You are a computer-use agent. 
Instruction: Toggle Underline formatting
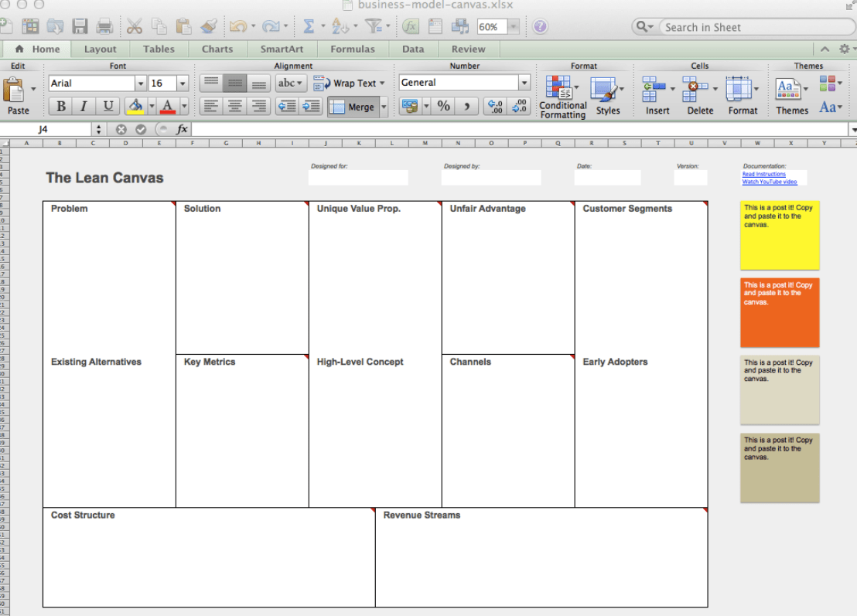[x=108, y=107]
